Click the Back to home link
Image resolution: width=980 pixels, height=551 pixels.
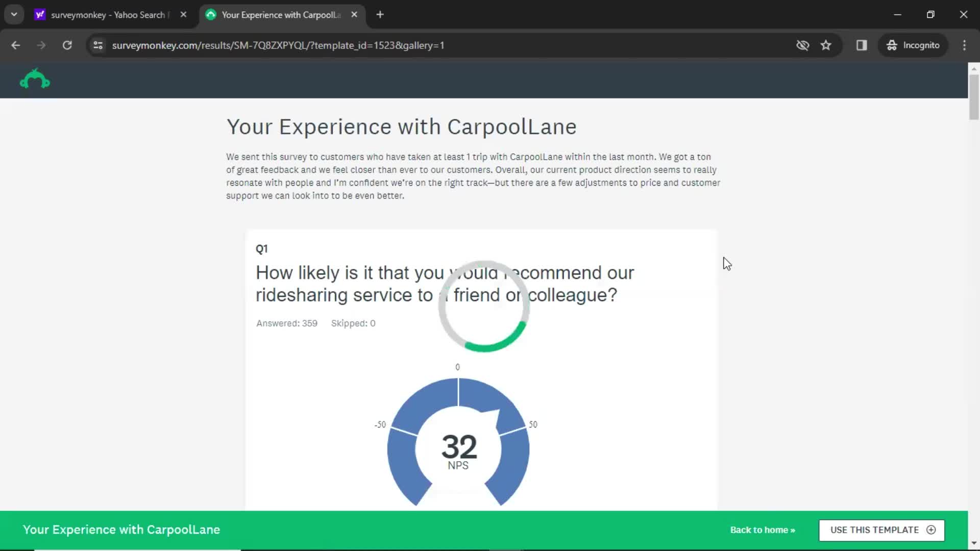(x=763, y=530)
